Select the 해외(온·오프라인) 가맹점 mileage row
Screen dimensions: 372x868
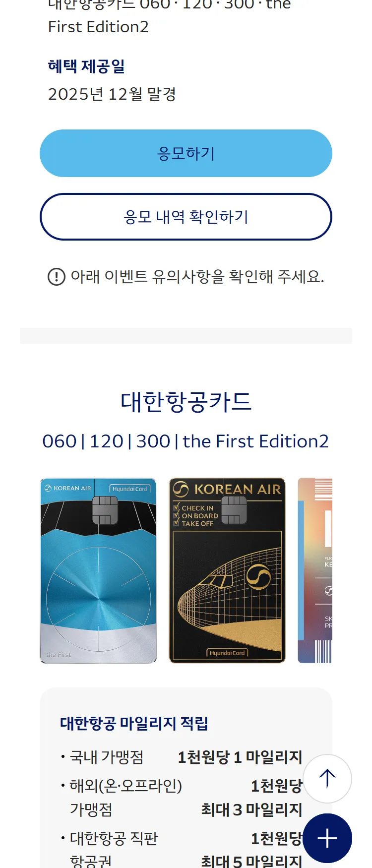tap(181, 798)
